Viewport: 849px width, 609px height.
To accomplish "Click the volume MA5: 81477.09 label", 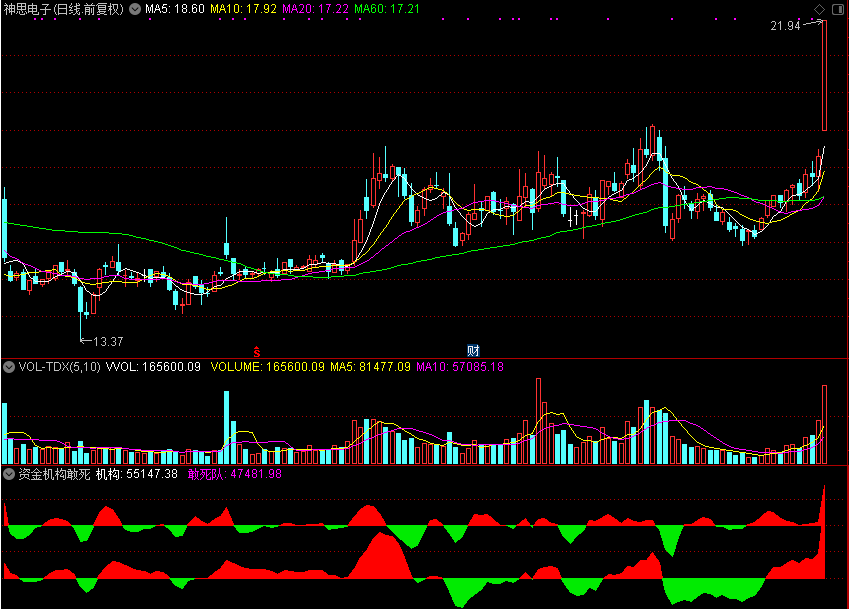I will 370,367.
